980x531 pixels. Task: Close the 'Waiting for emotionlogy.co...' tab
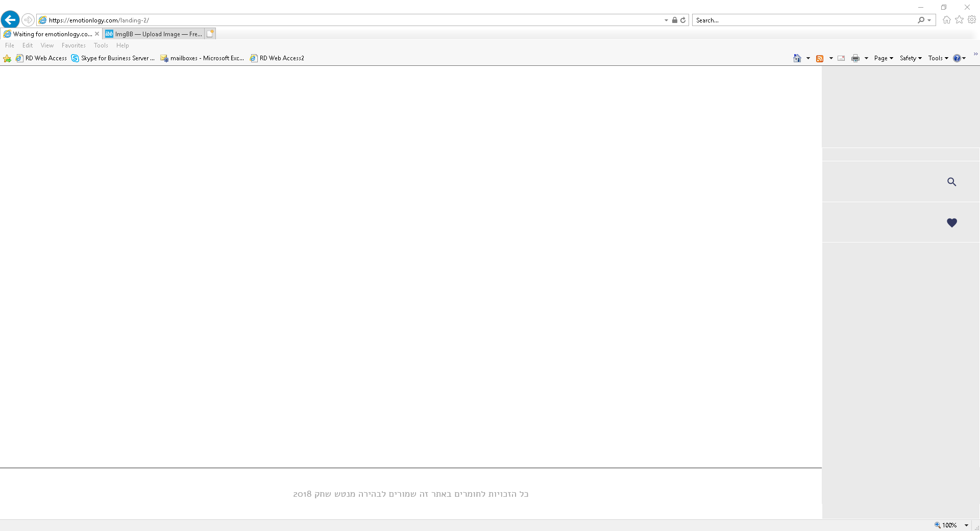[97, 34]
